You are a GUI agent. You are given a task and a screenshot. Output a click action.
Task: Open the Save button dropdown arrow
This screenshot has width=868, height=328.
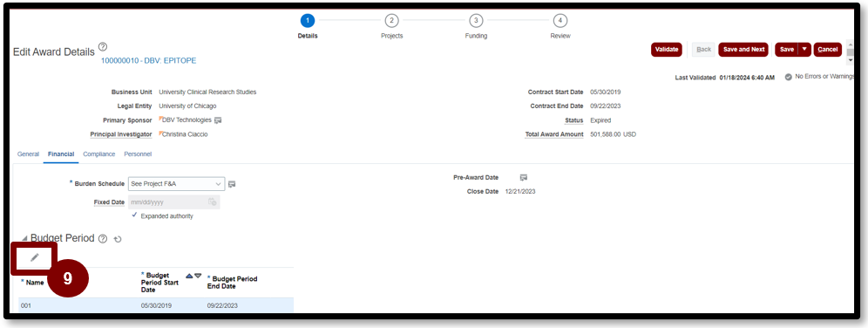804,50
